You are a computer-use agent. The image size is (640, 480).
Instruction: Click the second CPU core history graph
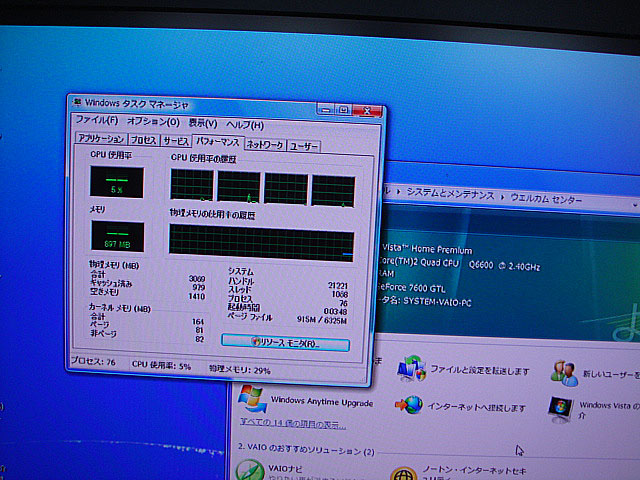pos(239,187)
